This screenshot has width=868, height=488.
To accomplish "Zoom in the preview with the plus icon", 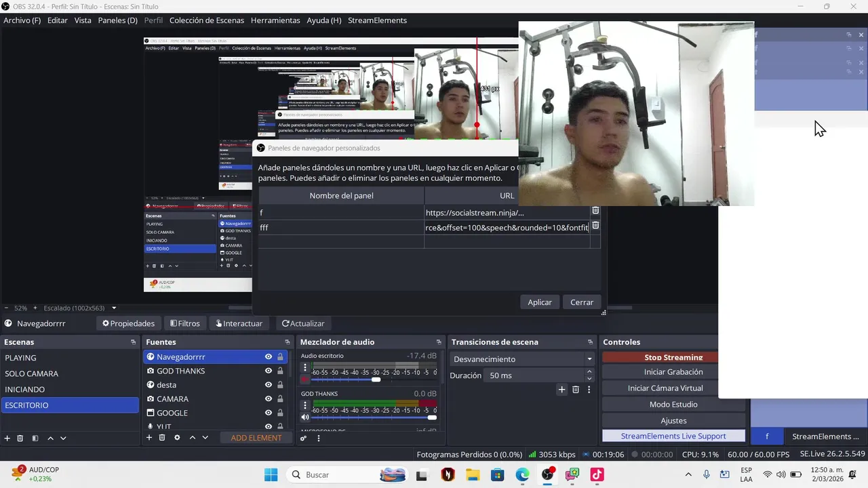I will pos(34,308).
